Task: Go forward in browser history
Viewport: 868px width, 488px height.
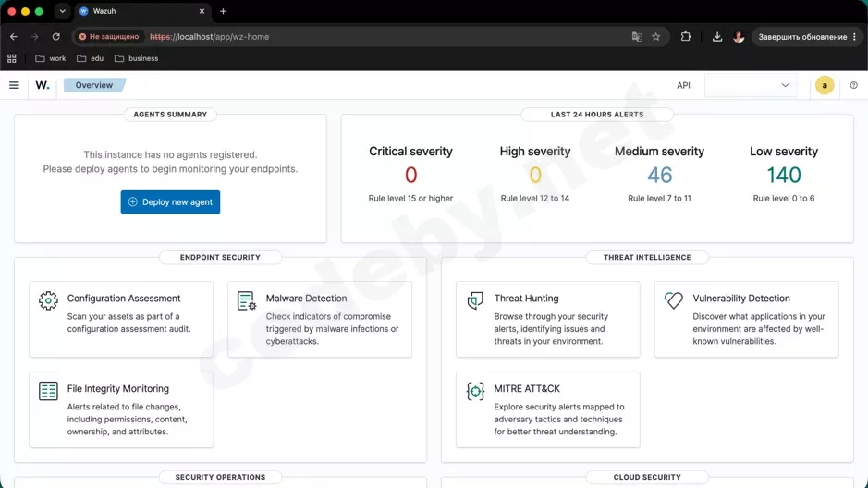Action: (35, 37)
